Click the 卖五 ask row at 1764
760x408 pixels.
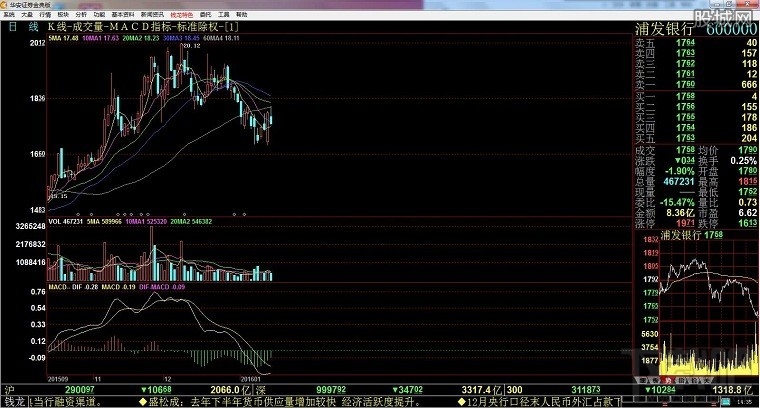(696, 43)
